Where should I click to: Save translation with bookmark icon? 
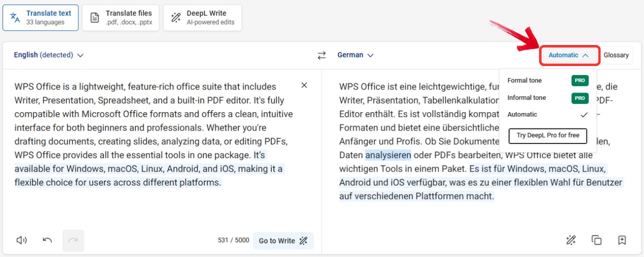622,240
